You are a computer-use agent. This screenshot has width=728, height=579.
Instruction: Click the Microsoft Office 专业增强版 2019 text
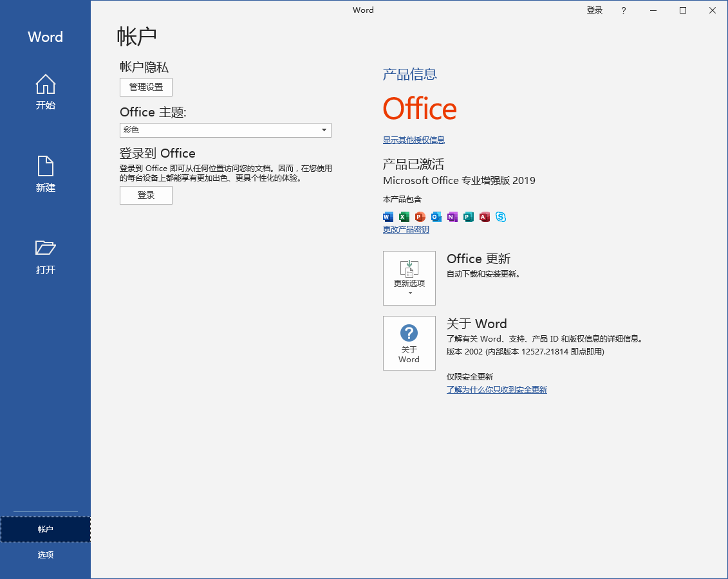[459, 181]
